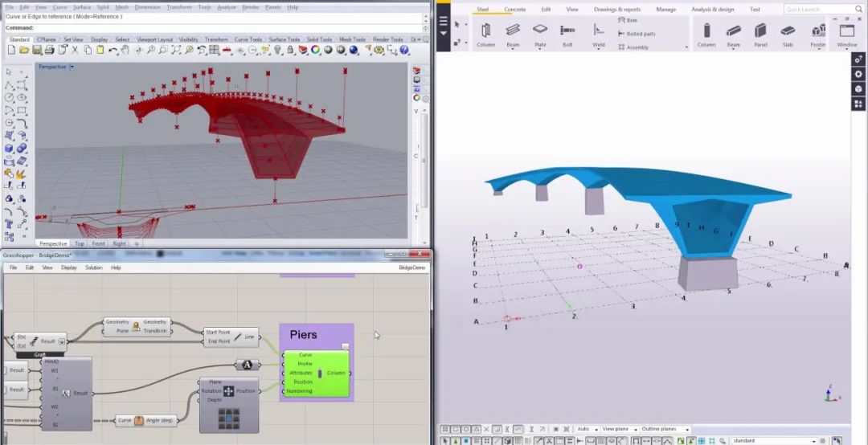Viewport: 868px width, 445px height.
Task: Click the concrete Panel icon
Action: point(760,32)
